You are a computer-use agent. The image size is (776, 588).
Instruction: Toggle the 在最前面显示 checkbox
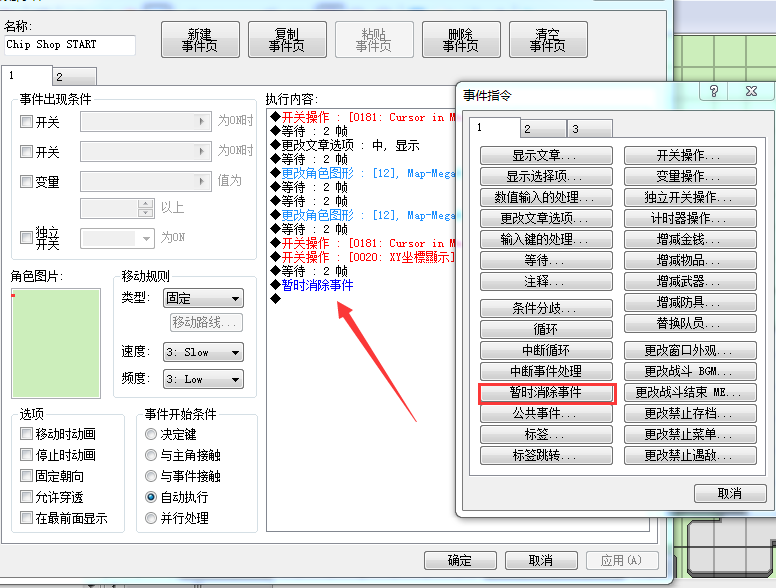pos(26,518)
